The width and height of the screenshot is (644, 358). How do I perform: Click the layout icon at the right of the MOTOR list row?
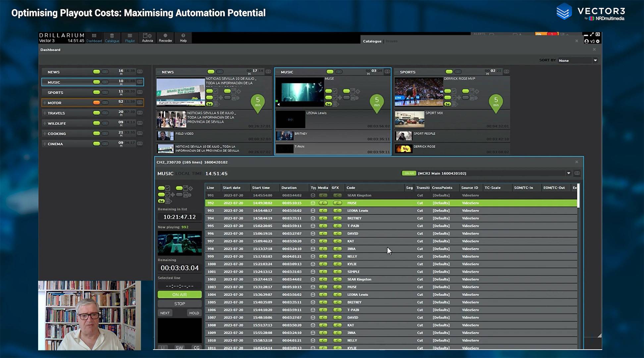[x=140, y=102]
